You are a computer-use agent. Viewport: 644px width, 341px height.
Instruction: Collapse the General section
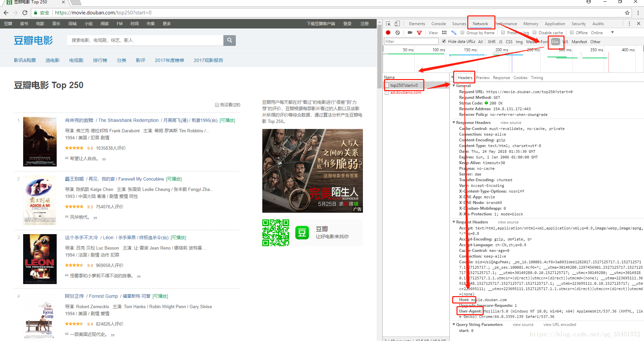454,86
